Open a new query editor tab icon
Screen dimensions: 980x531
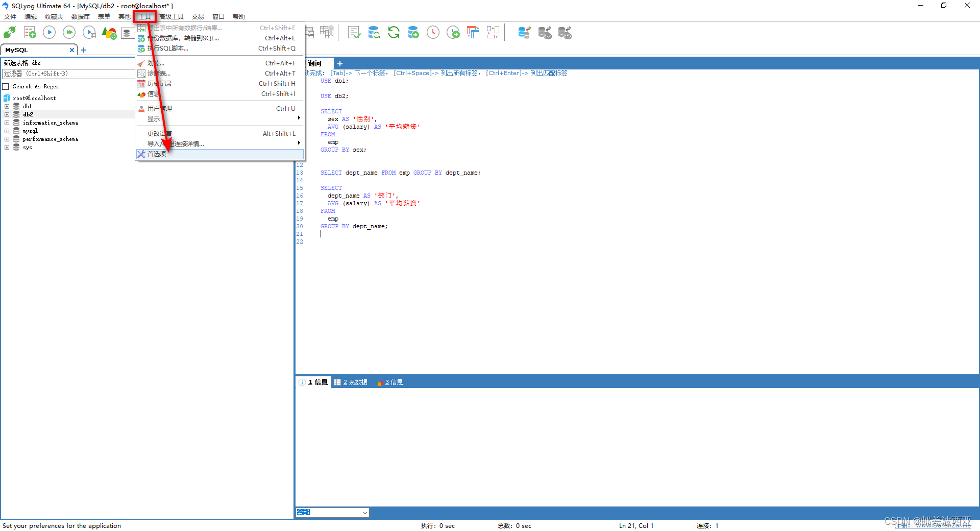click(x=29, y=32)
